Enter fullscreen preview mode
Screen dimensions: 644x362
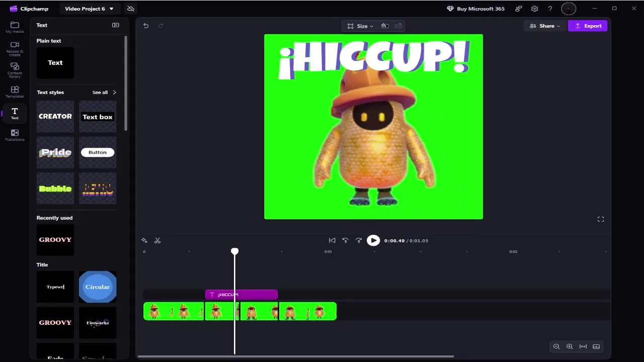click(x=601, y=219)
